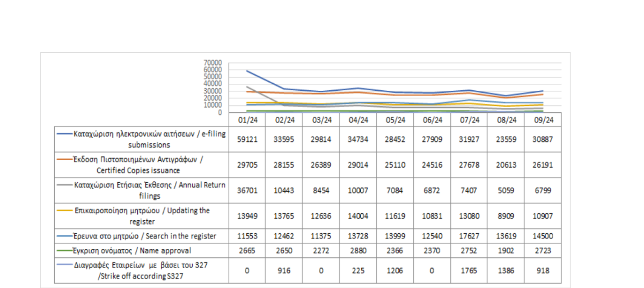Select the 01/24 column header
The width and height of the screenshot is (644, 288).
247,120
